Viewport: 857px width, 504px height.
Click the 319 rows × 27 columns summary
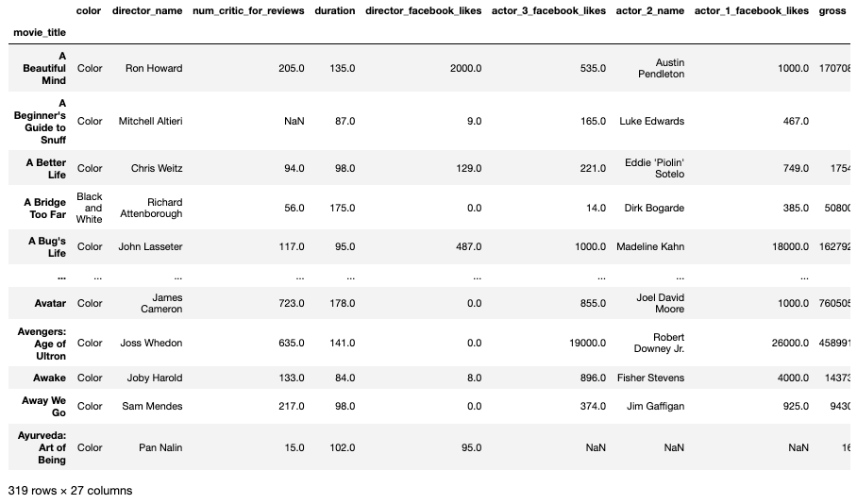(70, 491)
